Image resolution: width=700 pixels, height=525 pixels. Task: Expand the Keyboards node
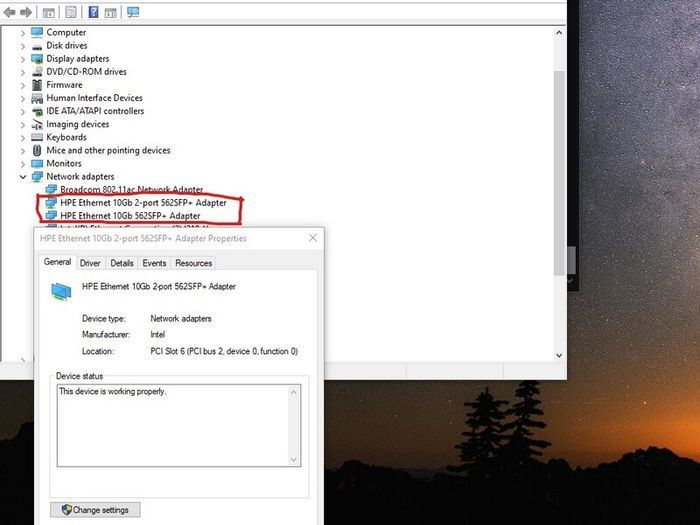coord(23,138)
